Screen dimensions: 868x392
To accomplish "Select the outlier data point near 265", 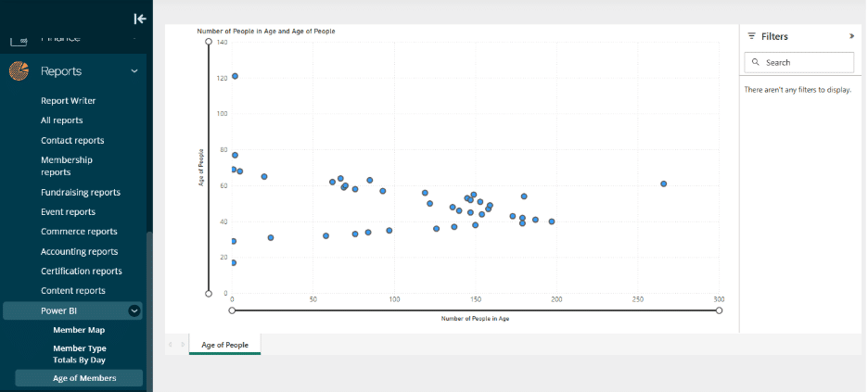I will pos(663,183).
